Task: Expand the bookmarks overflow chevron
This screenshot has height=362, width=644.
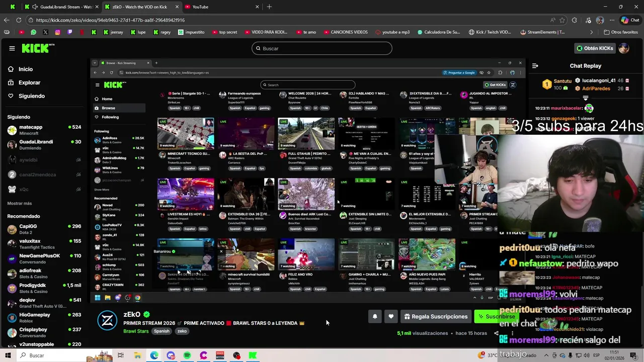Action: tap(592, 32)
